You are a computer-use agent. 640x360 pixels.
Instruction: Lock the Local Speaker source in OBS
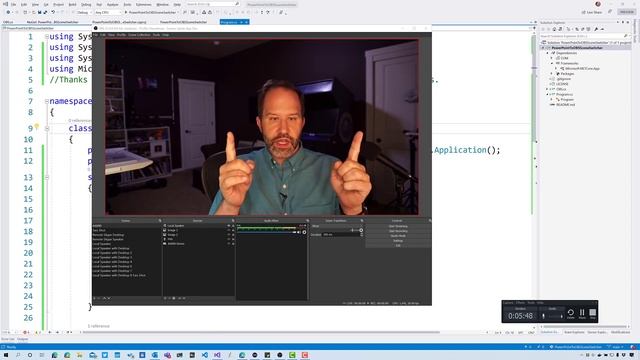click(x=233, y=226)
